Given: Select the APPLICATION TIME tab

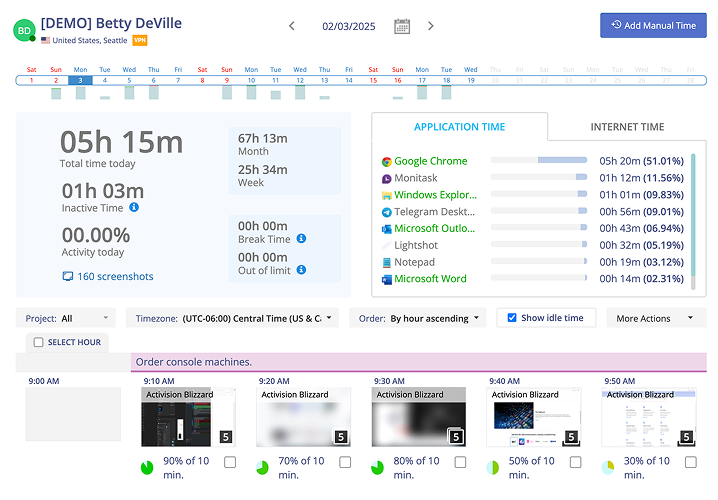Looking at the screenshot, I should pyautogui.click(x=459, y=127).
